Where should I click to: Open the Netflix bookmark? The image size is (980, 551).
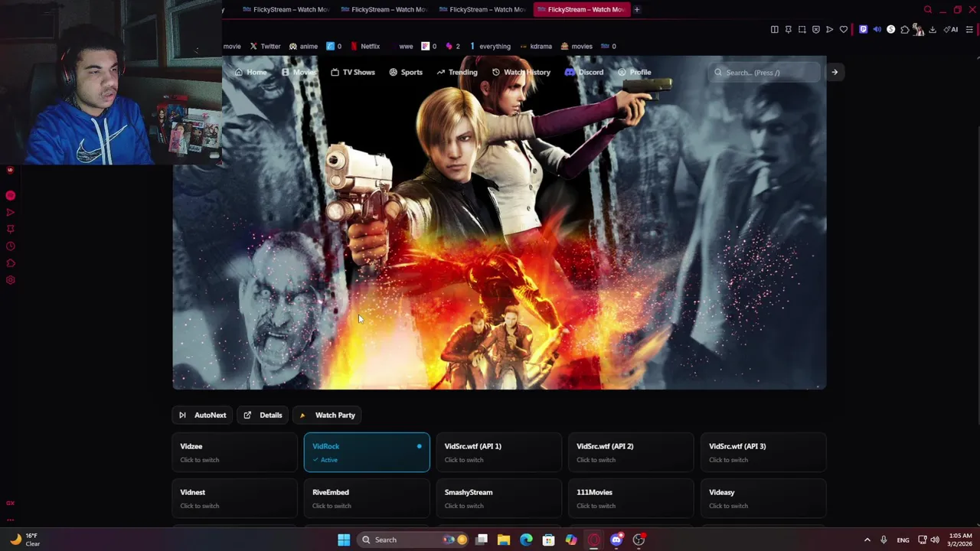(365, 46)
